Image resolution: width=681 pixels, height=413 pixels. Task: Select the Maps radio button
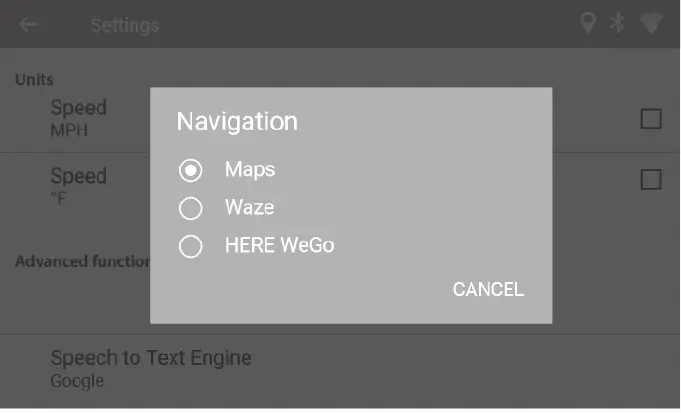point(190,170)
